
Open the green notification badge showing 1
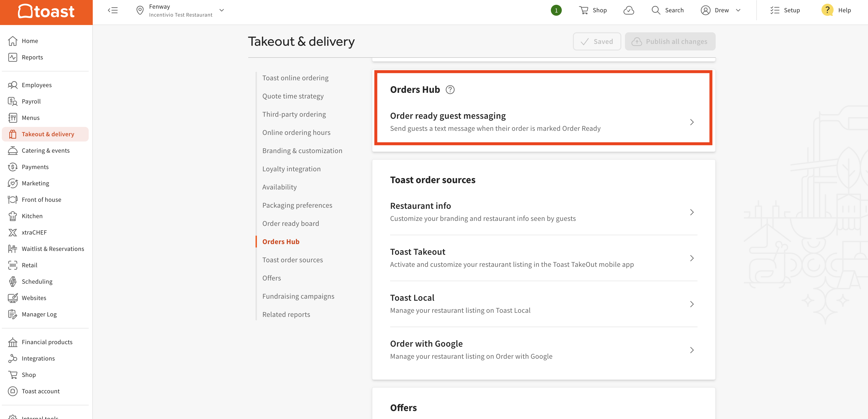[x=556, y=10]
